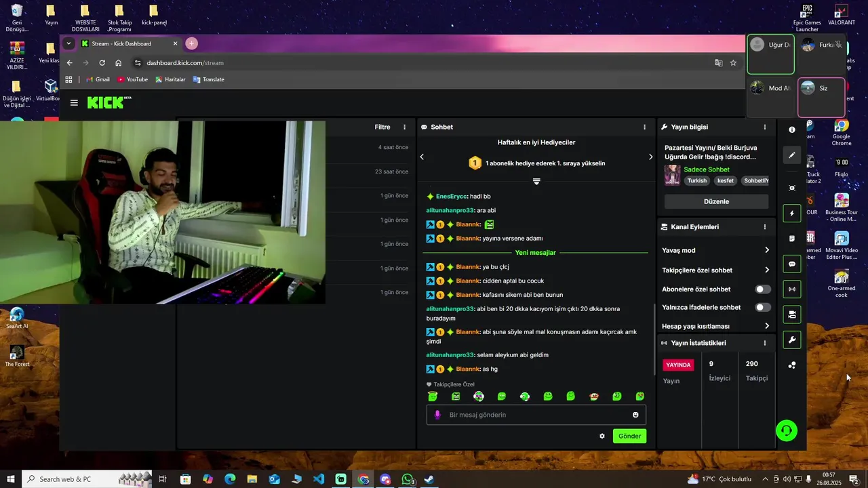Open a new browser tab
Viewport: 868px width, 488px height.
(x=191, y=43)
